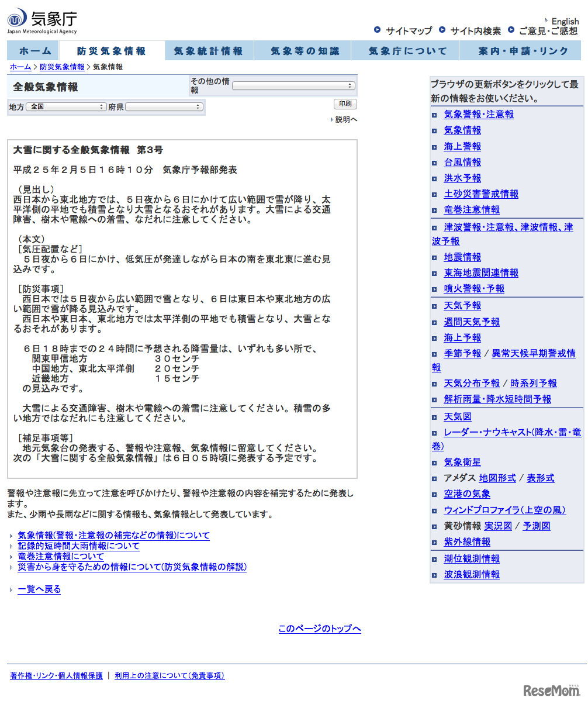Expand the その他の情報 dropdown

pos(293,85)
